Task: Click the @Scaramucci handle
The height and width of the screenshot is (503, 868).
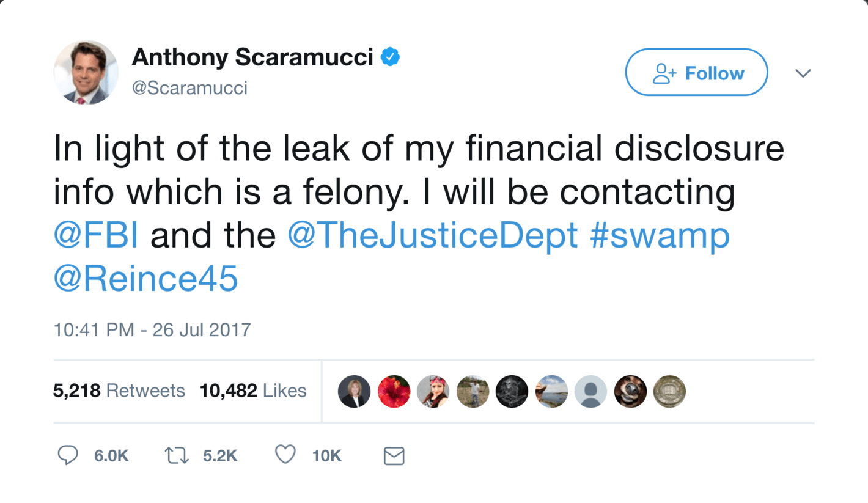Action: [x=189, y=87]
